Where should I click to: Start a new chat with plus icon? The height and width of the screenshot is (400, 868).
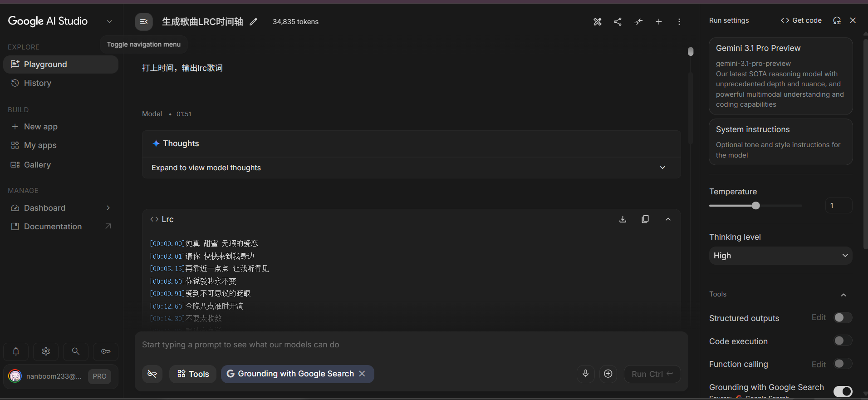point(659,22)
